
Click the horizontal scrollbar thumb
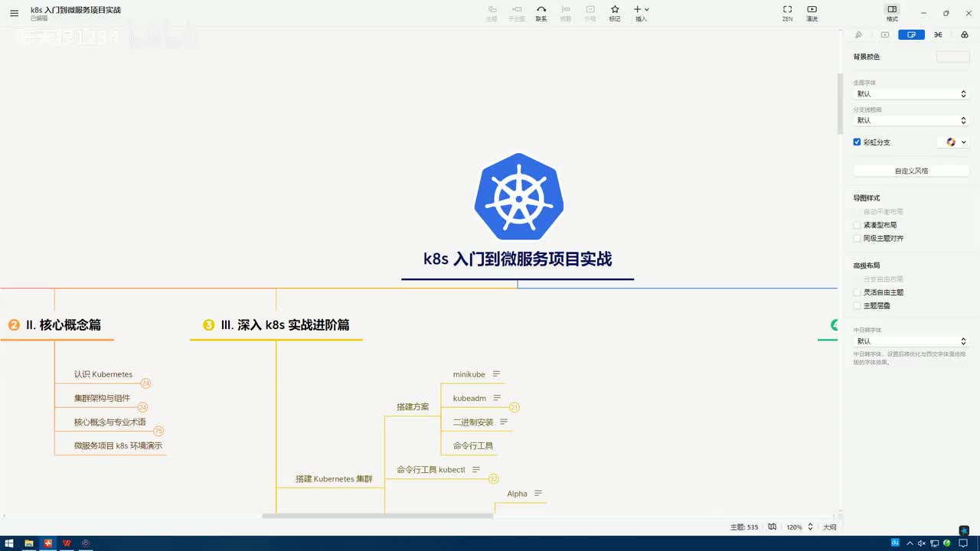(x=377, y=516)
